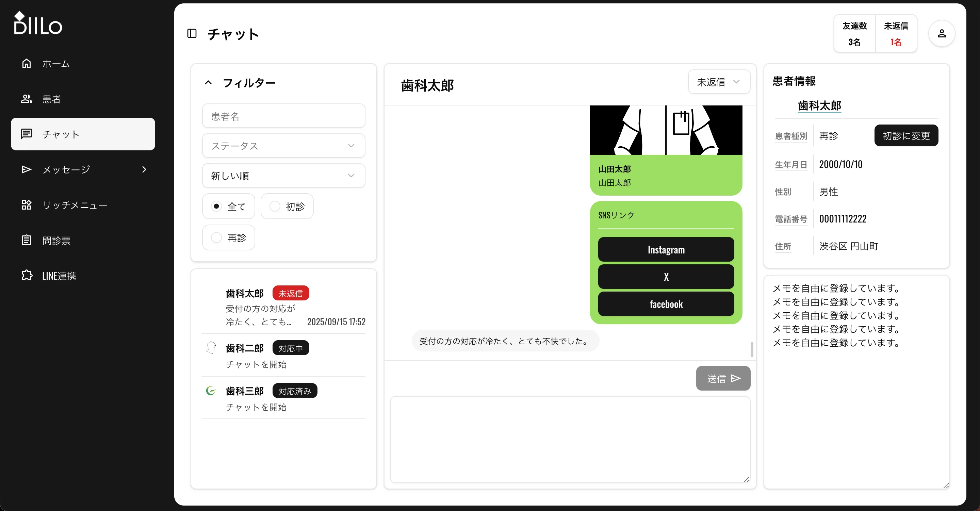The height and width of the screenshot is (511, 980).
Task: Select the 全て radio button
Action: click(216, 206)
